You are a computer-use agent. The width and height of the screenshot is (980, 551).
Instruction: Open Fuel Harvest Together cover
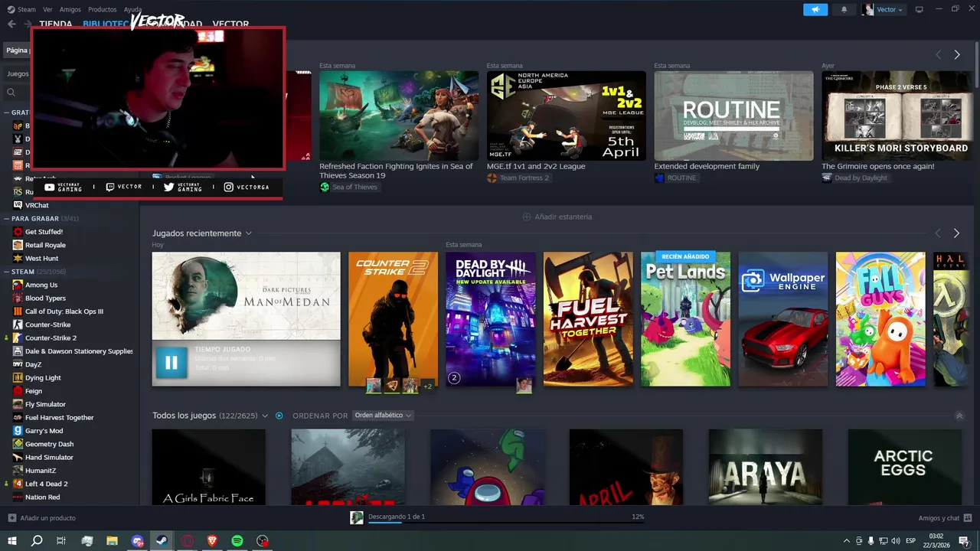(588, 319)
